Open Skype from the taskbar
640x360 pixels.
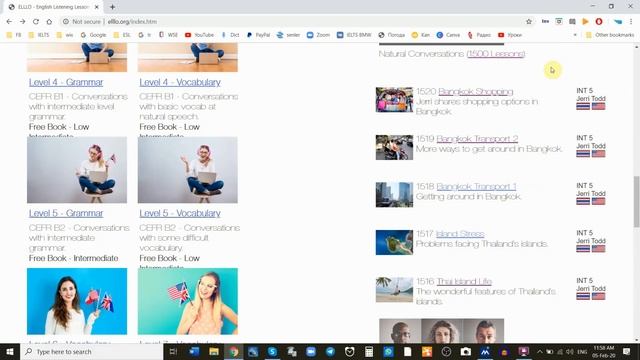[x=272, y=351]
